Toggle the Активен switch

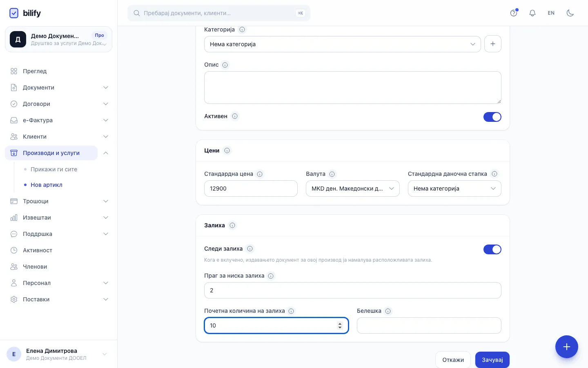[492, 117]
